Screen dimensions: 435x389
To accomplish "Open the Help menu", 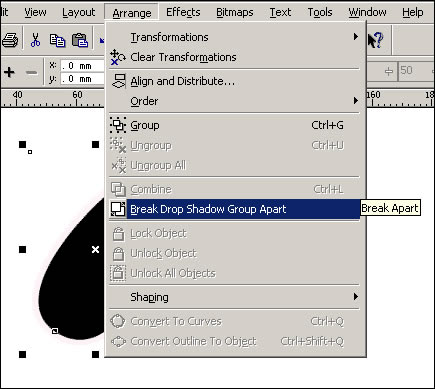I will pos(413,12).
